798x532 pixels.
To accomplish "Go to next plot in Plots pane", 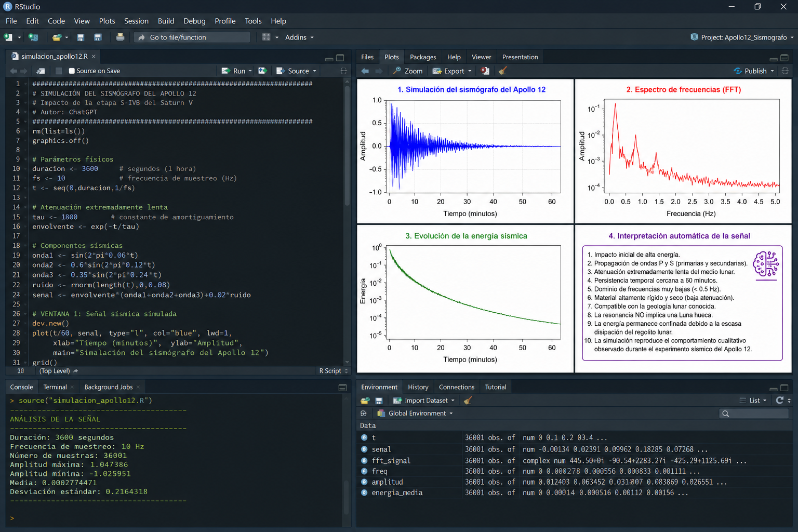I will click(379, 71).
